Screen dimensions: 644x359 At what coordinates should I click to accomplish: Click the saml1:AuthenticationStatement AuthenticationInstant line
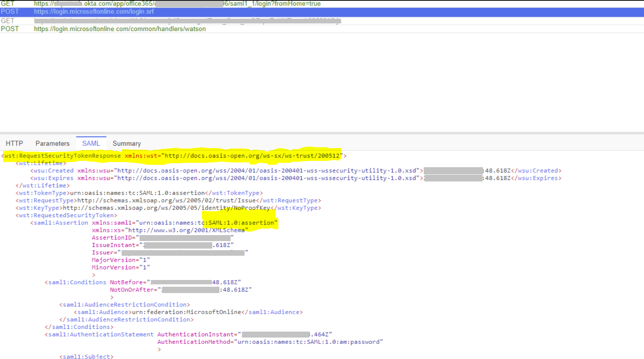coord(188,335)
